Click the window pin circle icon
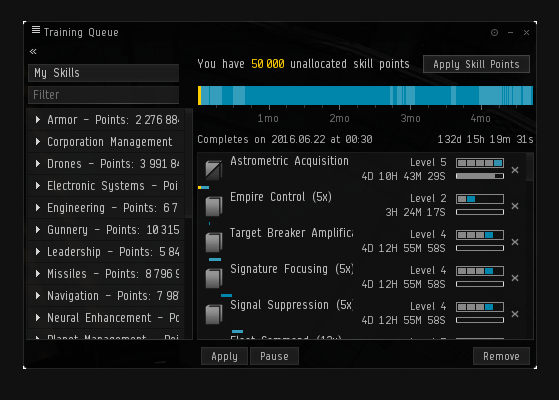Viewport: 559px width, 400px height. pyautogui.click(x=494, y=32)
